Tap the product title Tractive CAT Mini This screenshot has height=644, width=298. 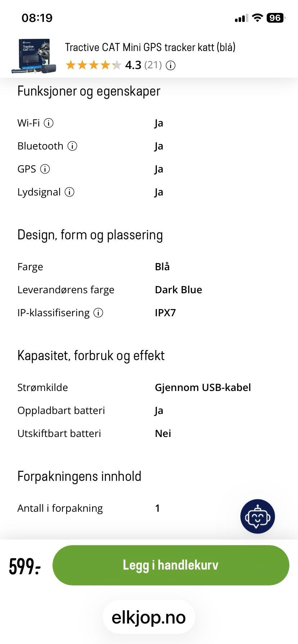click(x=150, y=47)
